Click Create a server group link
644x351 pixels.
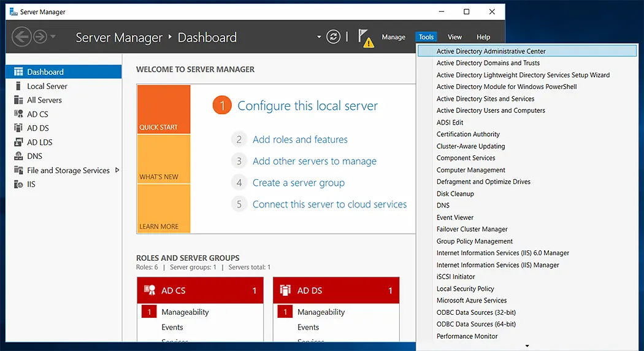click(298, 182)
